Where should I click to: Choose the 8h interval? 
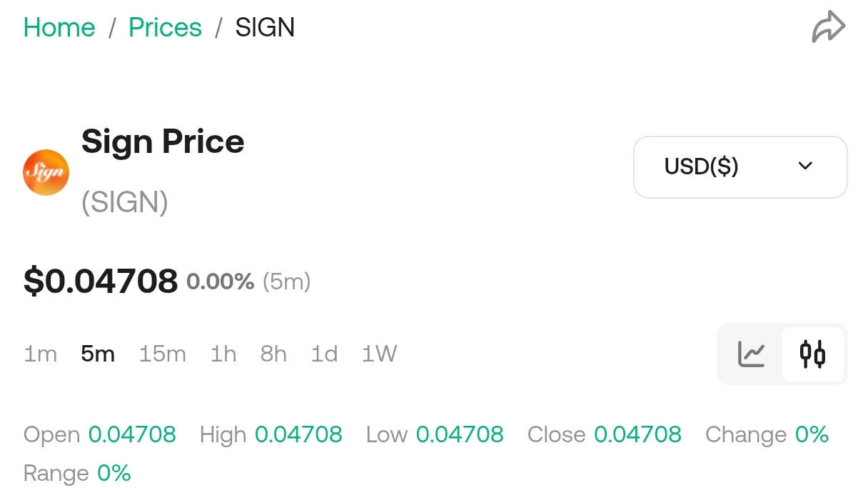click(273, 354)
